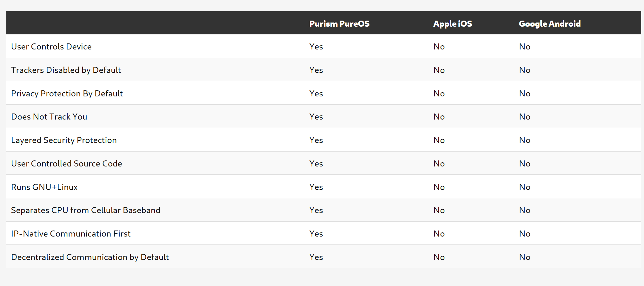Click Layered Security Protection row label
This screenshot has width=644, height=286.
(x=64, y=140)
